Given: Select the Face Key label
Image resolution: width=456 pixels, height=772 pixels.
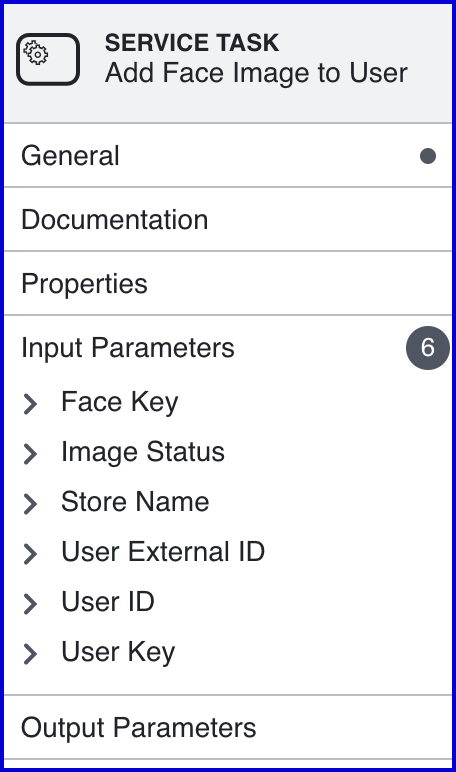Looking at the screenshot, I should click(120, 402).
